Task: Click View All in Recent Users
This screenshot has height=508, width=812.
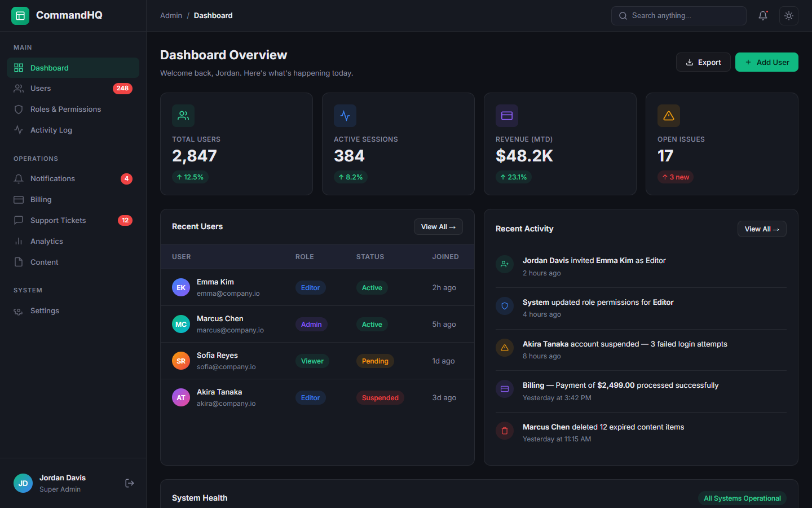Action: pos(438,227)
